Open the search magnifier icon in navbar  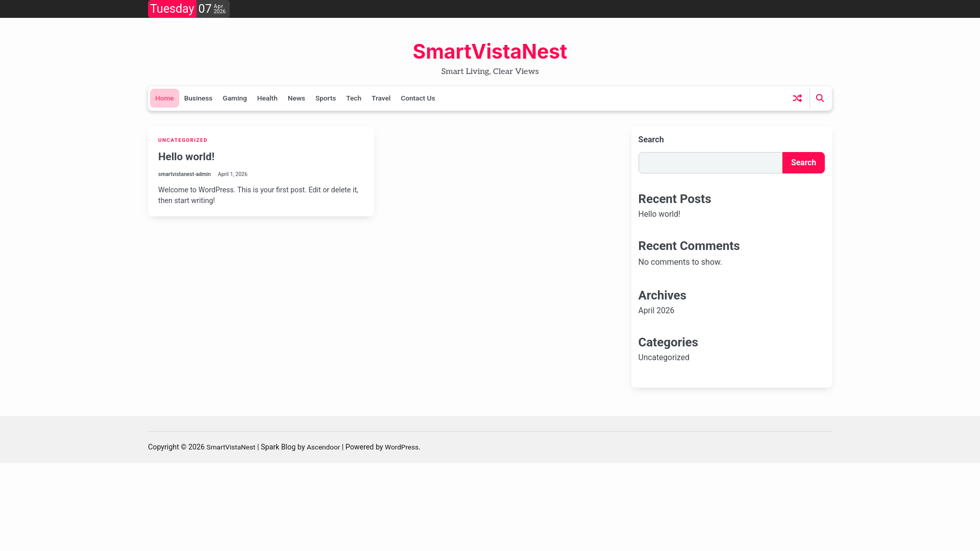pos(820,98)
